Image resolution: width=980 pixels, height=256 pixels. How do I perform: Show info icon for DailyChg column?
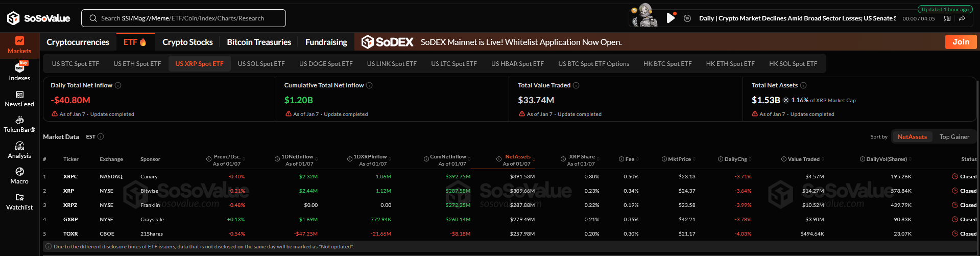pos(720,159)
